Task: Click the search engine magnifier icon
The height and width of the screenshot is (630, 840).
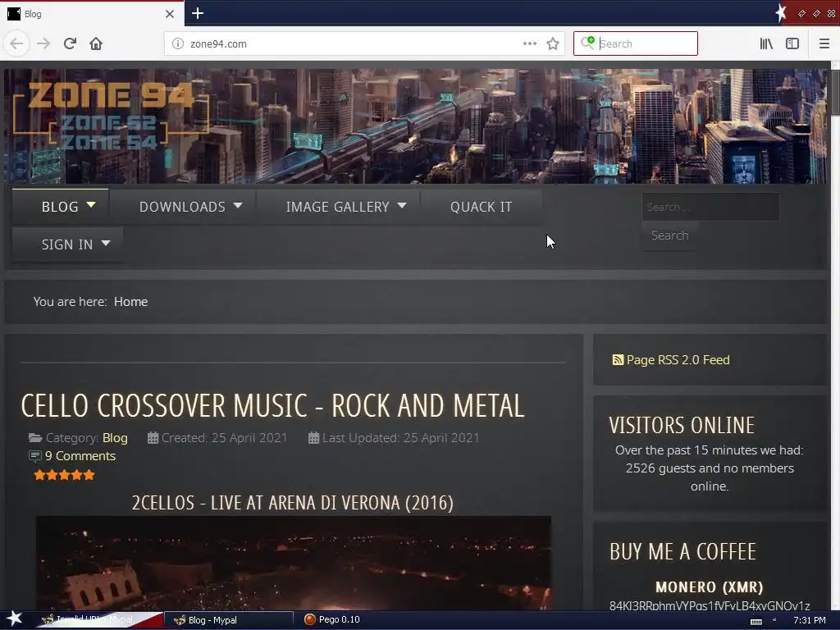Action: pyautogui.click(x=587, y=43)
